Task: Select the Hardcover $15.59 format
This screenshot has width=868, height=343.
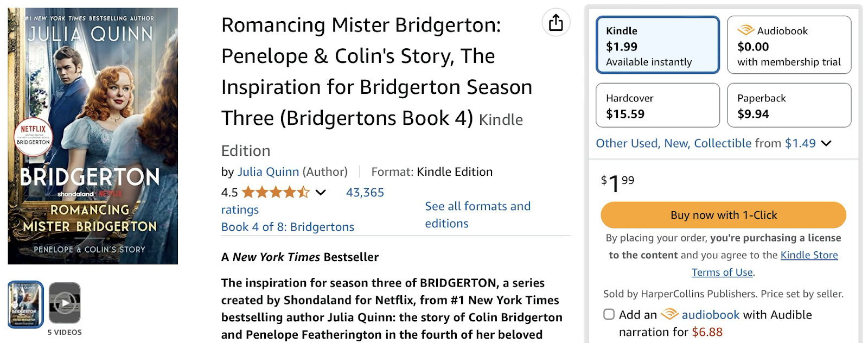Action: coord(658,105)
